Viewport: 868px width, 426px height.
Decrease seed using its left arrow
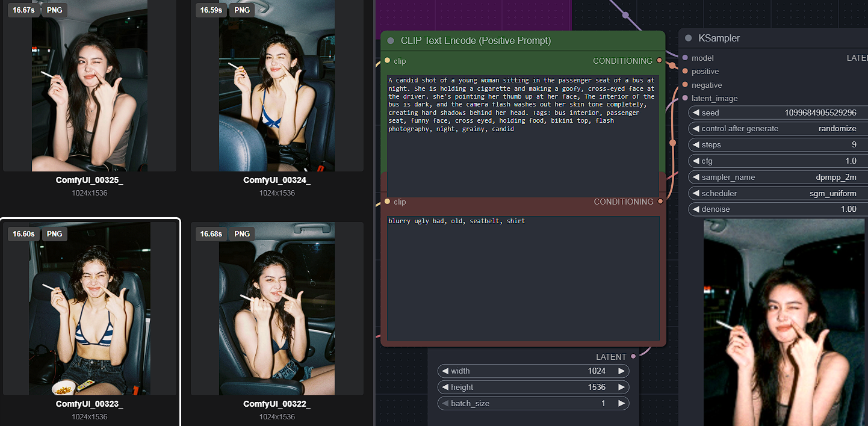pyautogui.click(x=696, y=113)
